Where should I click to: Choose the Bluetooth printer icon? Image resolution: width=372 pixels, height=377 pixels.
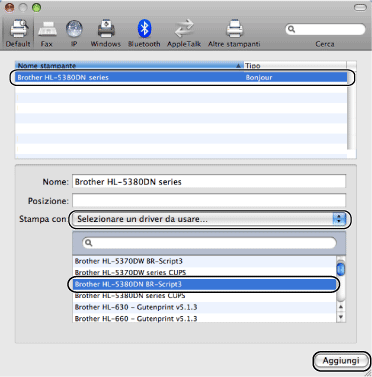tap(144, 33)
